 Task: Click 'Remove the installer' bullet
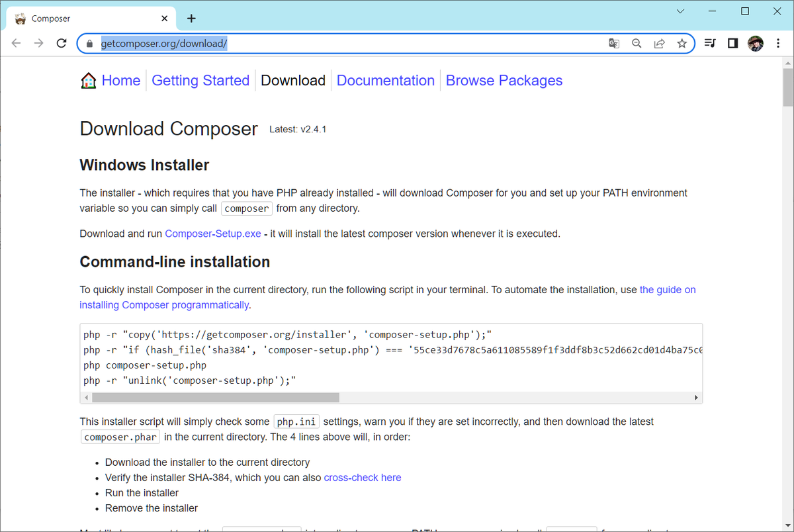(152, 508)
